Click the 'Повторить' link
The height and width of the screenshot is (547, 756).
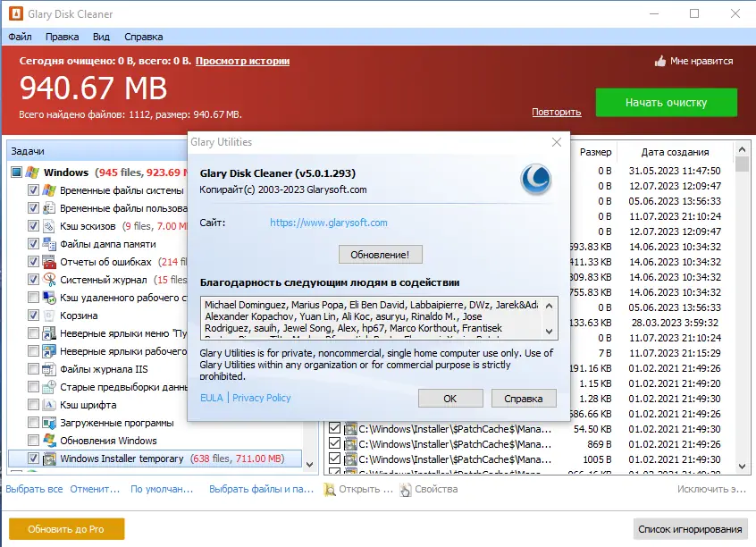[557, 112]
